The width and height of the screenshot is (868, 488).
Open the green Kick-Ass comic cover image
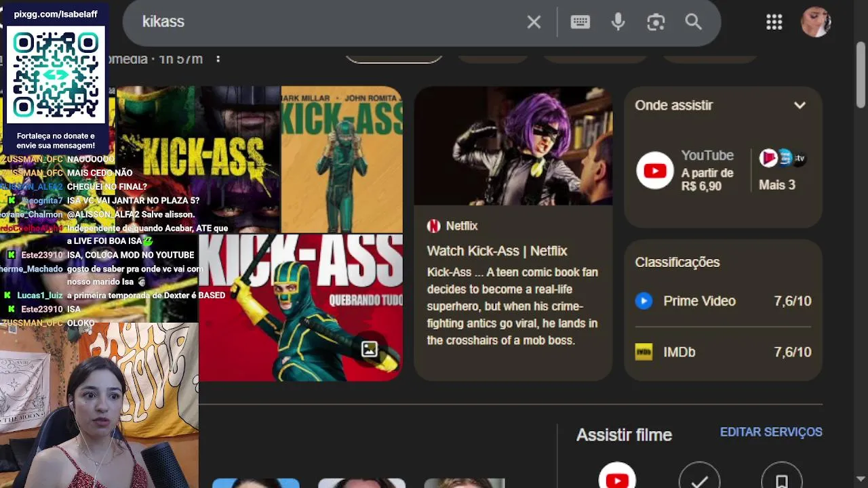coord(342,159)
